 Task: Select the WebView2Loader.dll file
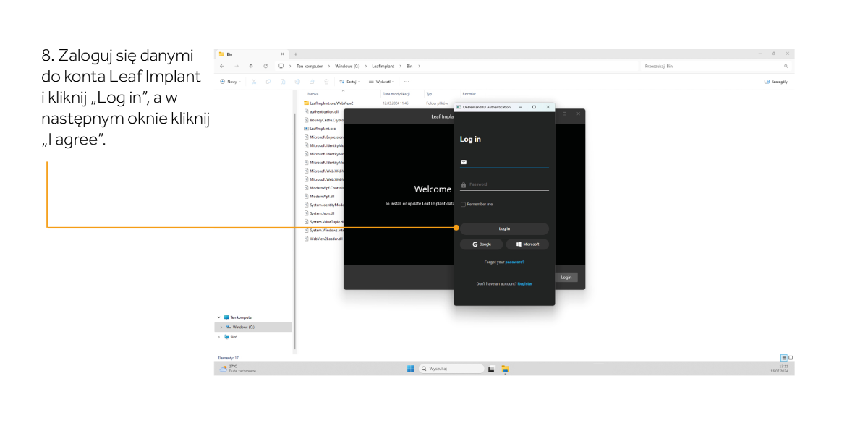click(323, 238)
